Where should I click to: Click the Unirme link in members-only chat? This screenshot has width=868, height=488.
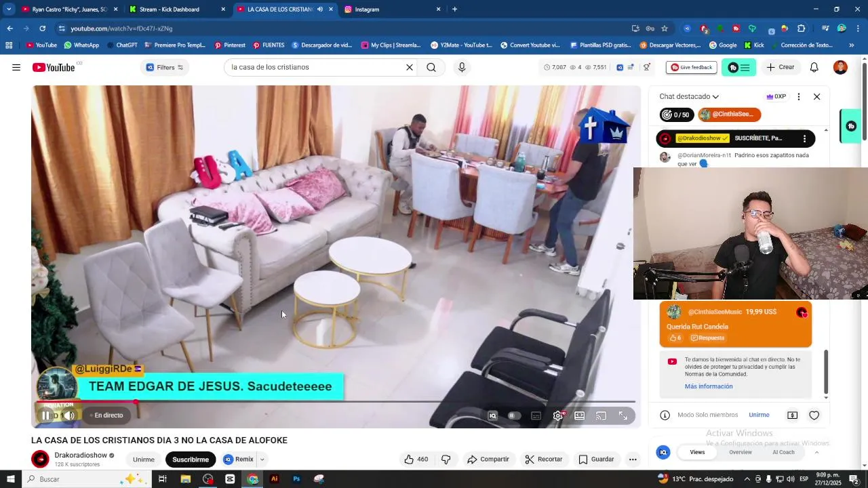coord(759,415)
